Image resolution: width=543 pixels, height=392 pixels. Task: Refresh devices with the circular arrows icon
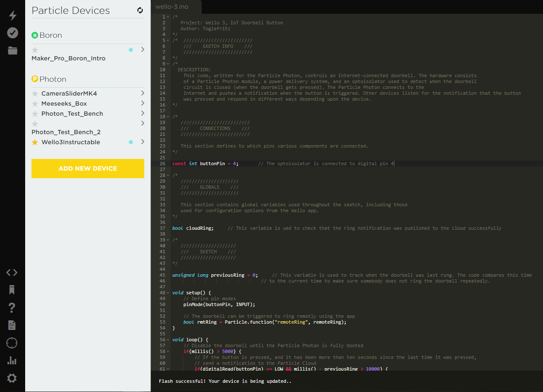pos(140,10)
